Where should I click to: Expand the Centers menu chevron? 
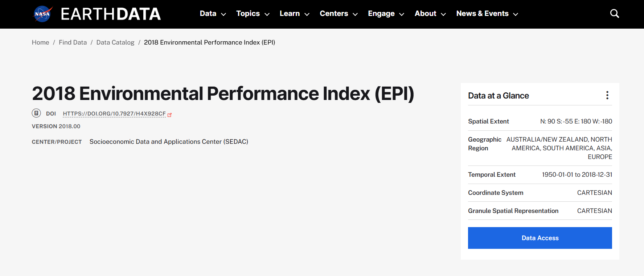[x=355, y=14]
